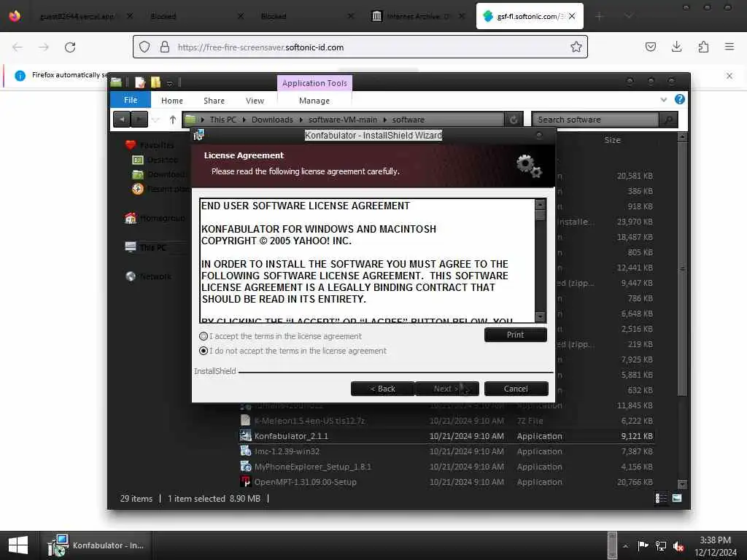Click the OpenMPT-1.31.09.00-Setup file icon

click(245, 481)
